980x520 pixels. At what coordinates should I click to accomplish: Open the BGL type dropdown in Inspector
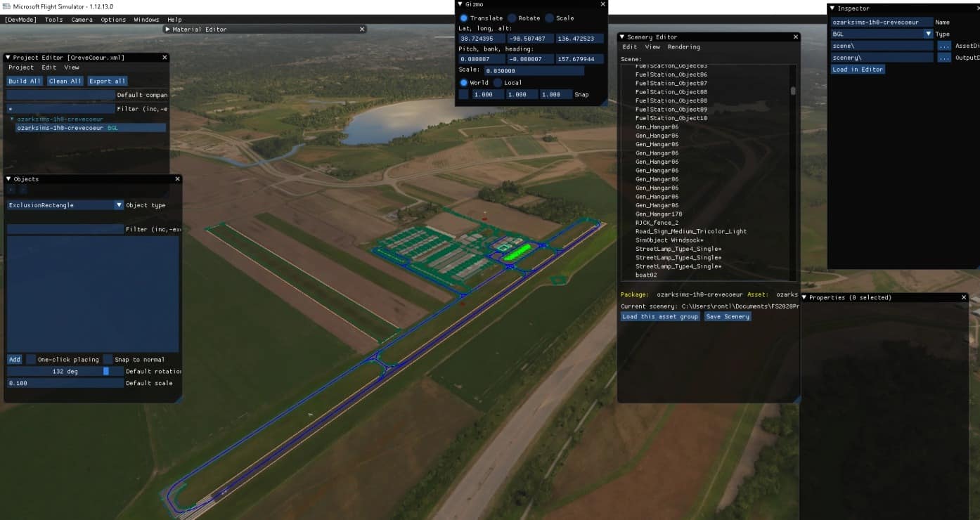pos(928,34)
